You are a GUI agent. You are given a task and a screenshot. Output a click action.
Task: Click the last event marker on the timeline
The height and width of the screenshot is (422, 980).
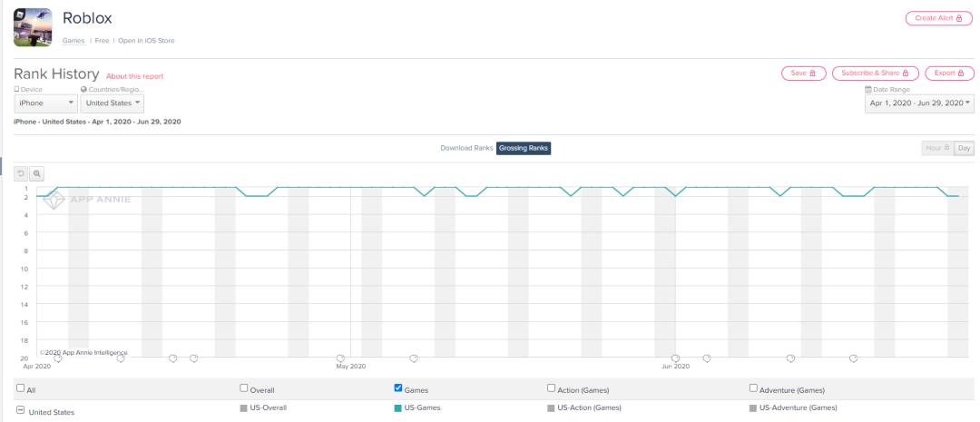point(853,358)
